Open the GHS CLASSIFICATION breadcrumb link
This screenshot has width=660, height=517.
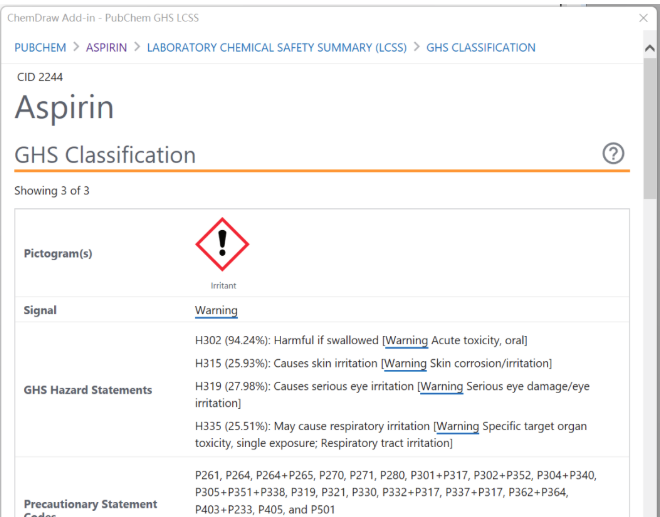(x=481, y=48)
